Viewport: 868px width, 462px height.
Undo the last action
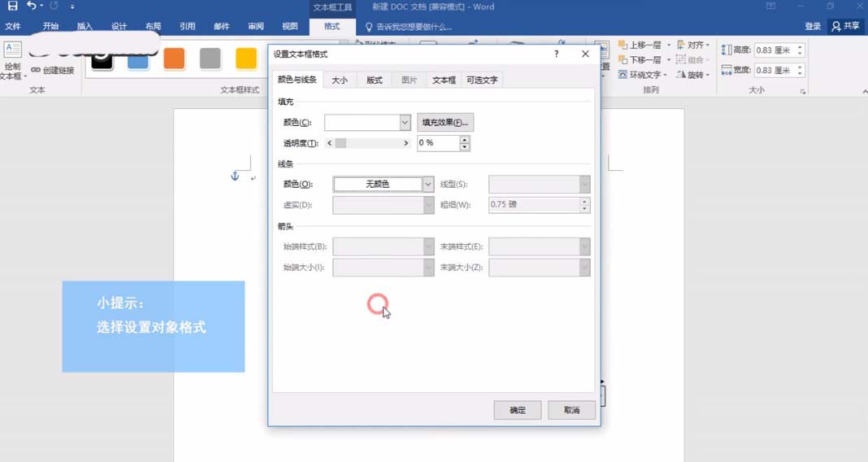click(32, 6)
